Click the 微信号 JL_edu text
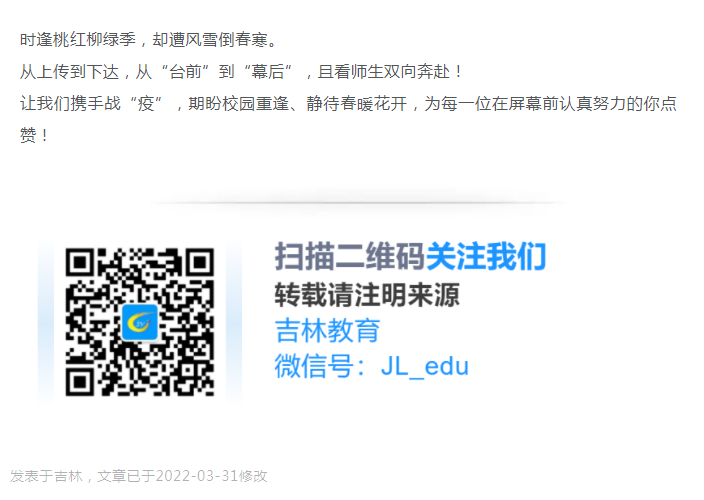Screen dimensions: 704x500 tap(372, 366)
